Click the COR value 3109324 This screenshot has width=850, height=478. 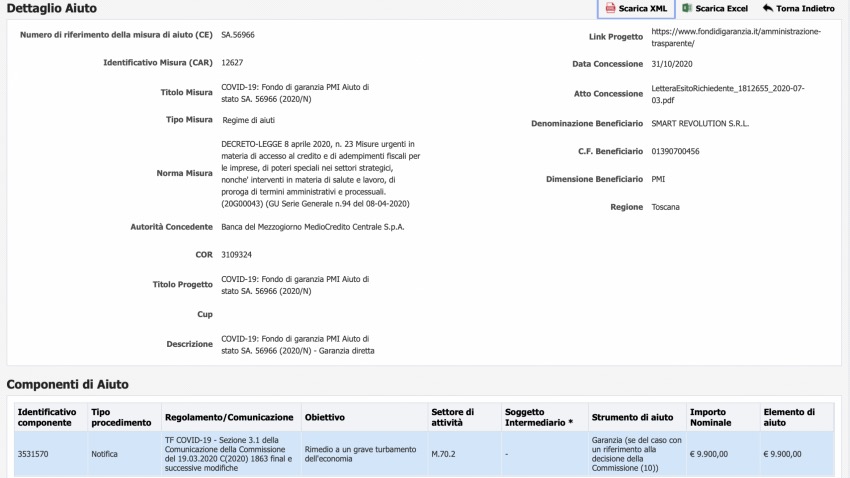tap(236, 254)
